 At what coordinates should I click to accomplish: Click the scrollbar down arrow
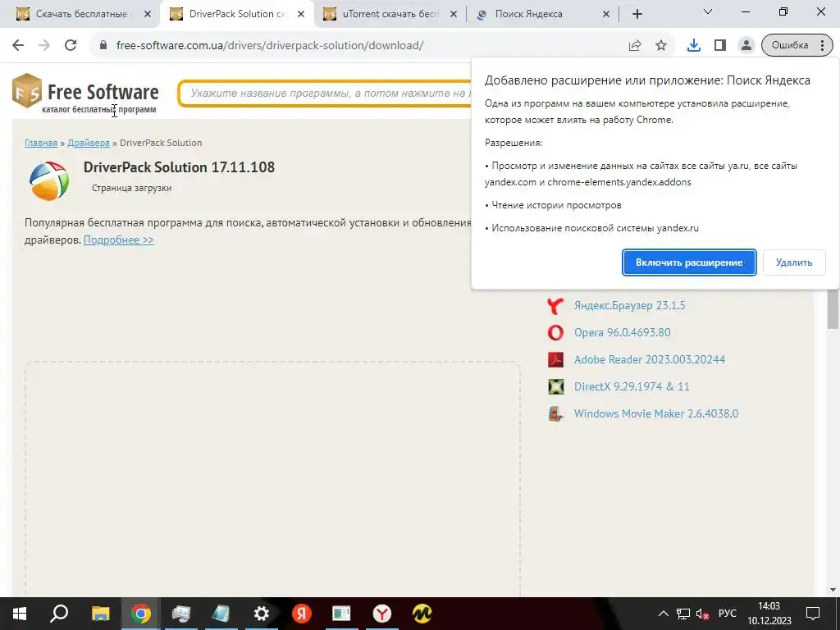point(833,590)
